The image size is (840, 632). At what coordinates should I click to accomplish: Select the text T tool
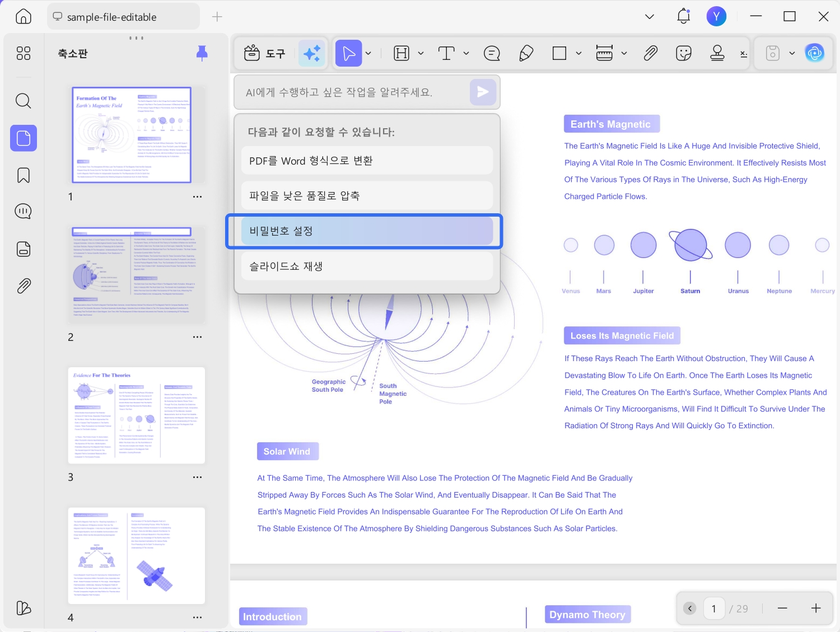coord(446,53)
